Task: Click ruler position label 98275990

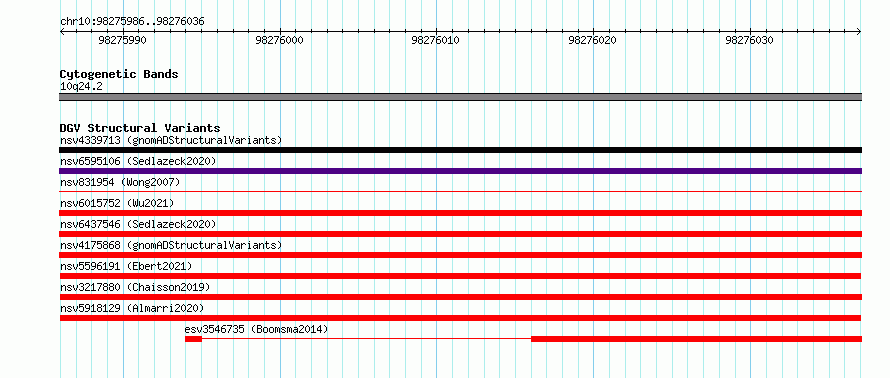Action: tap(123, 40)
